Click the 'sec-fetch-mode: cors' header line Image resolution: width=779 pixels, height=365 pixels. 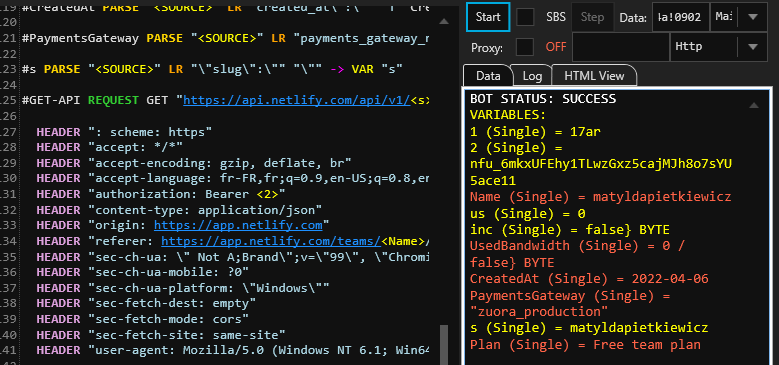click(143, 319)
